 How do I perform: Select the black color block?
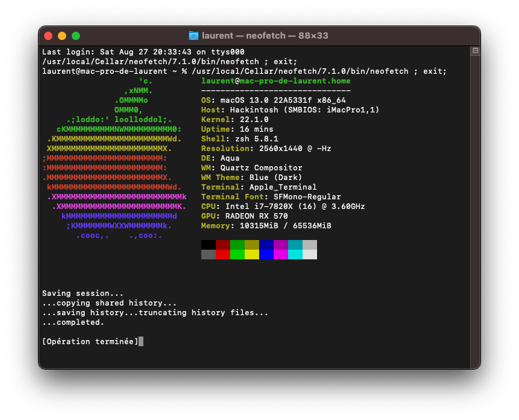point(209,245)
